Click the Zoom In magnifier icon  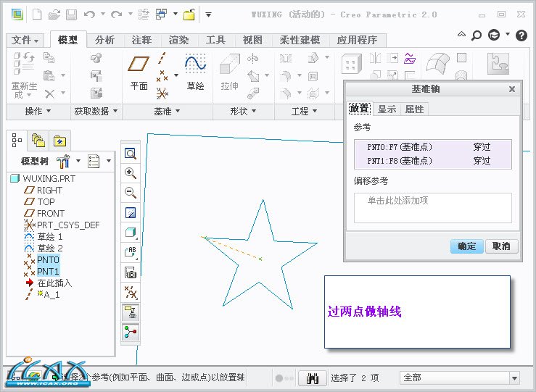tap(131, 172)
